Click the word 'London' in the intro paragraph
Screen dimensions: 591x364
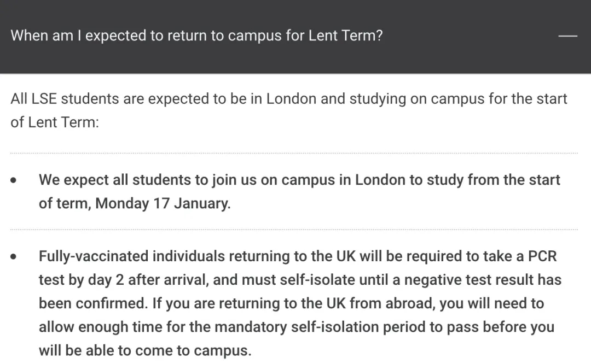[x=291, y=99]
